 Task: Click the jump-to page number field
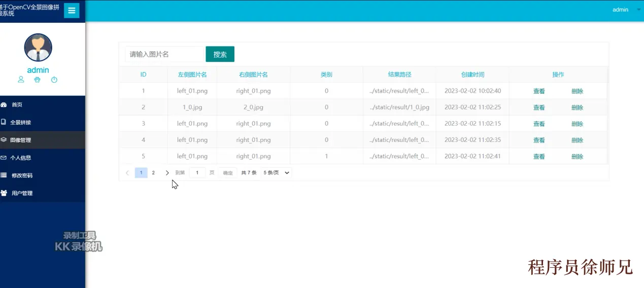click(x=197, y=173)
